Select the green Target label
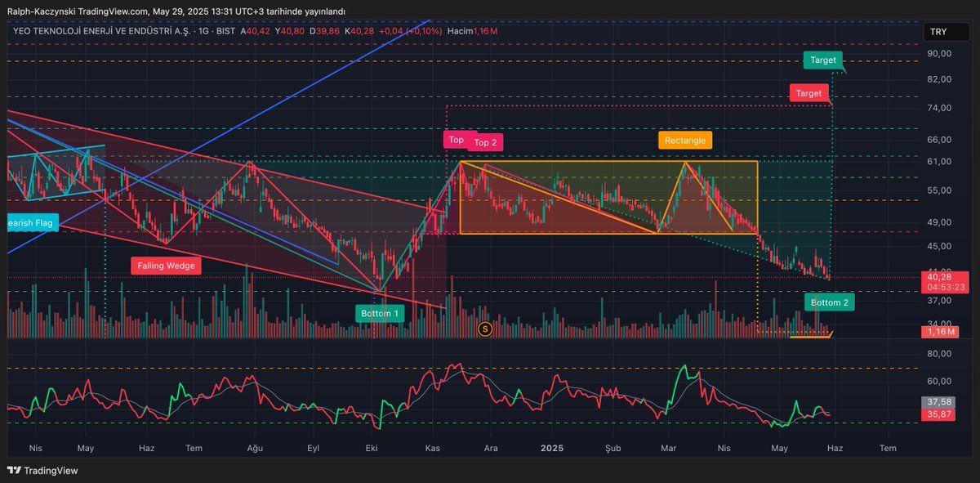The image size is (980, 483). click(823, 60)
